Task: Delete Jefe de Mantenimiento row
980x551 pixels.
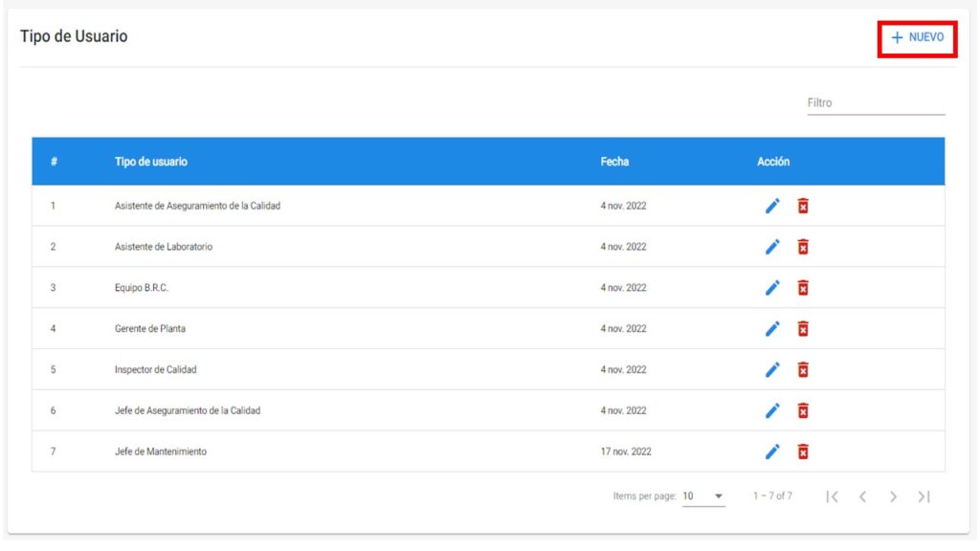Action: pyautogui.click(x=803, y=452)
